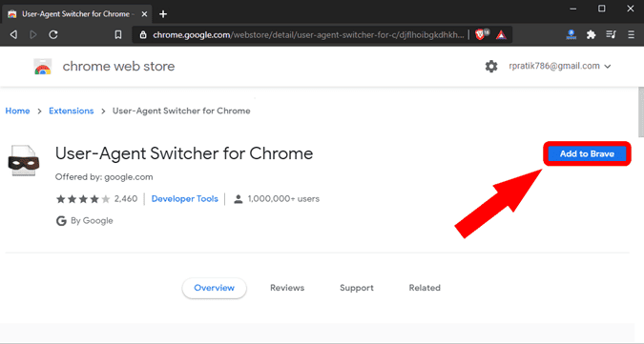
Task: Open the Extensions breadcrumb link
Action: 71,111
